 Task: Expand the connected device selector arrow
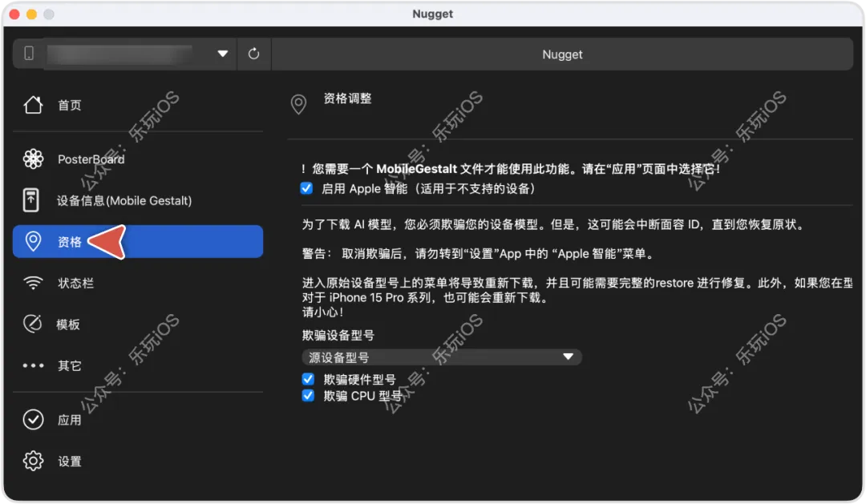pyautogui.click(x=223, y=54)
